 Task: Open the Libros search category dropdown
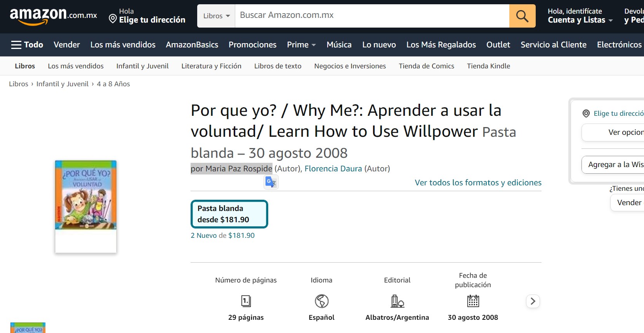coord(216,16)
